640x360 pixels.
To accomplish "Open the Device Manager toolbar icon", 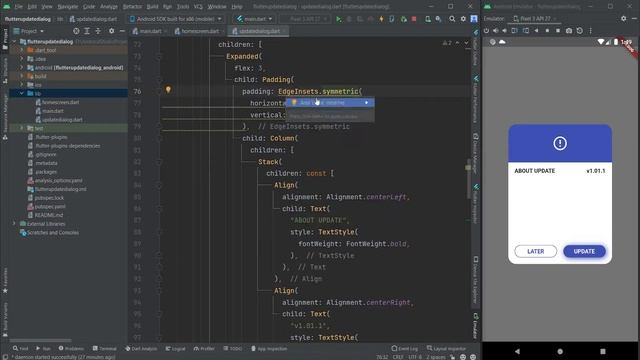I will click(427, 19).
